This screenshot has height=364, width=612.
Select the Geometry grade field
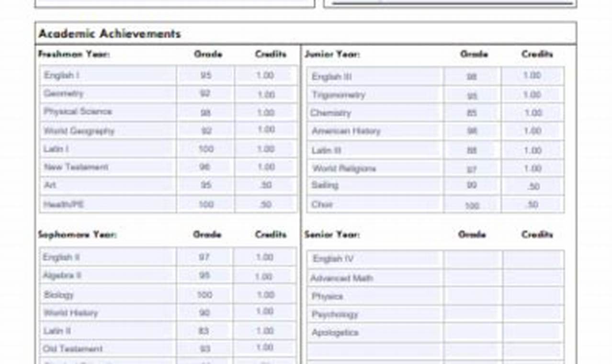pyautogui.click(x=205, y=94)
